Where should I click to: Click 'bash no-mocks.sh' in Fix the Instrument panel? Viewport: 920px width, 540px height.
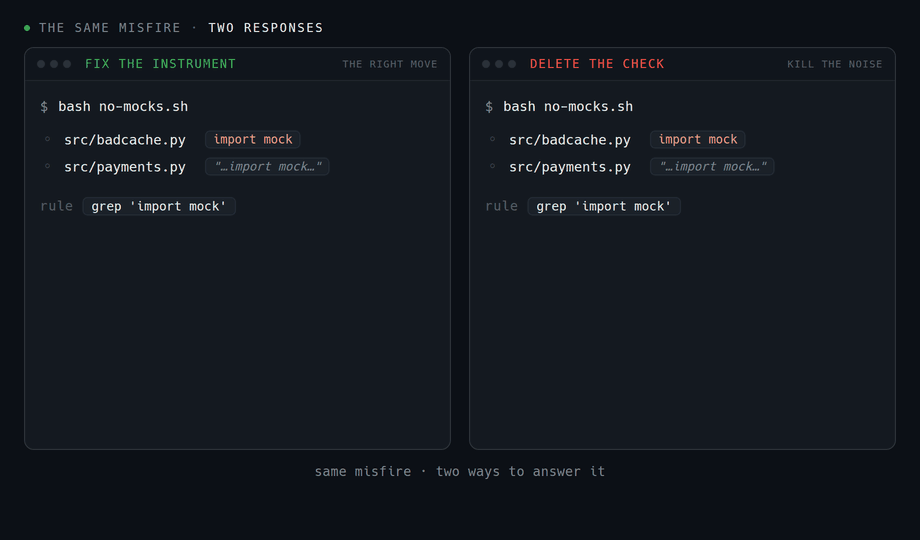[123, 106]
